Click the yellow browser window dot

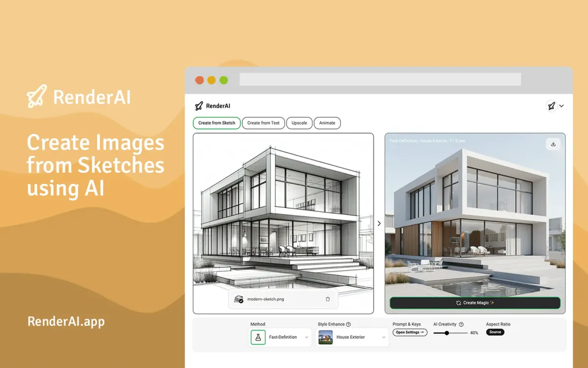(x=212, y=80)
